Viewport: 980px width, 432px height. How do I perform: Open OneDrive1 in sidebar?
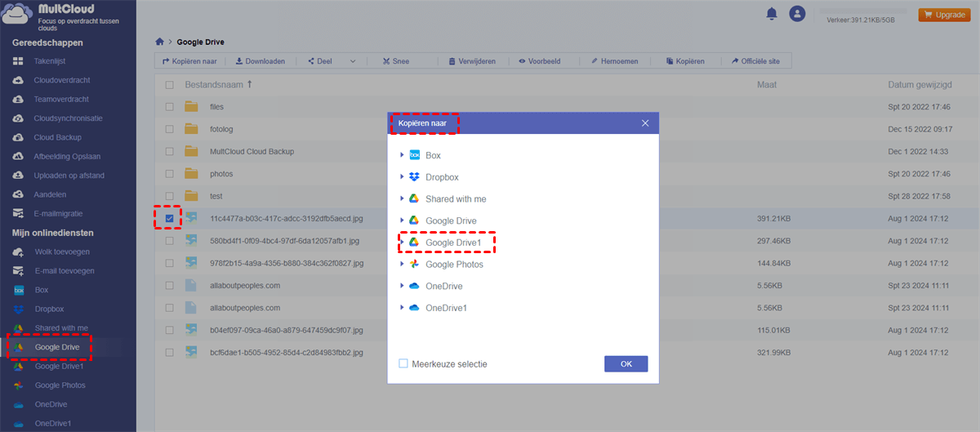[x=53, y=424]
